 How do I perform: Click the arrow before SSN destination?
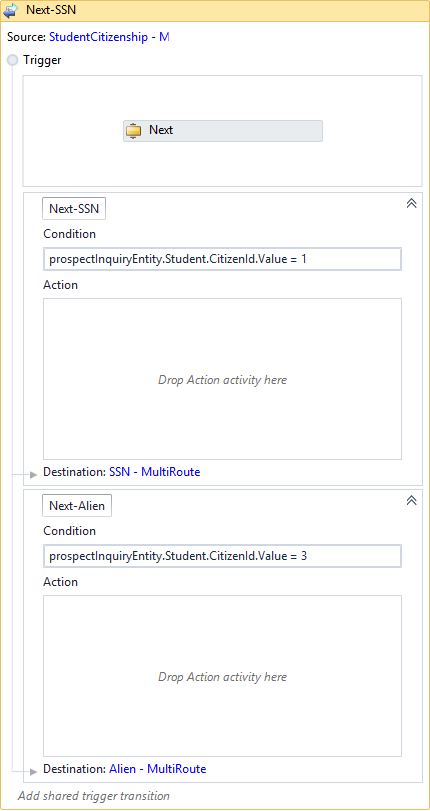[34, 474]
